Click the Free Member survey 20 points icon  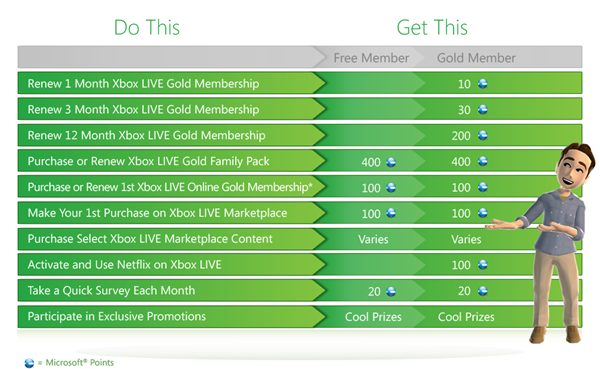coord(391,291)
